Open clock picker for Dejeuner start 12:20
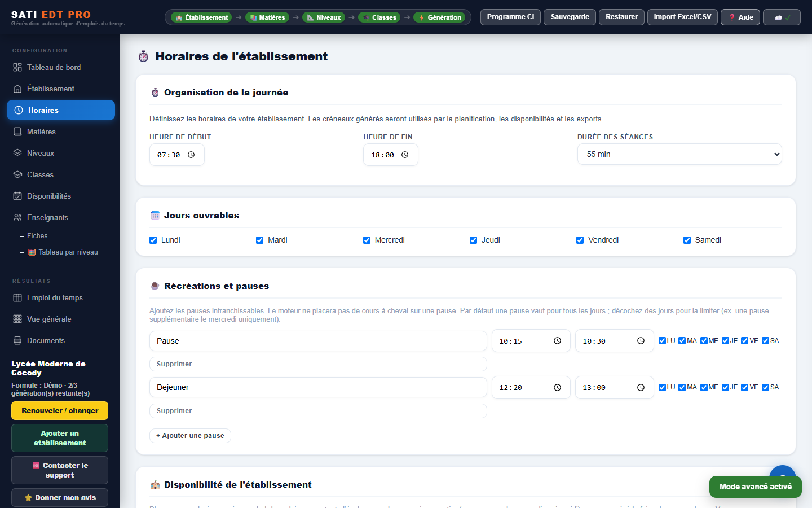812x508 pixels. 557,388
